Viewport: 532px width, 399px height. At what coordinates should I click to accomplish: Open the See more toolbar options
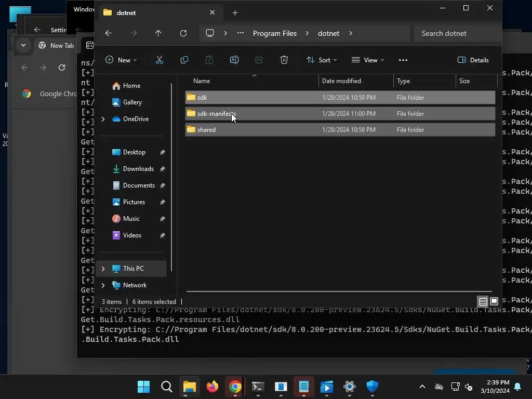[x=403, y=60]
